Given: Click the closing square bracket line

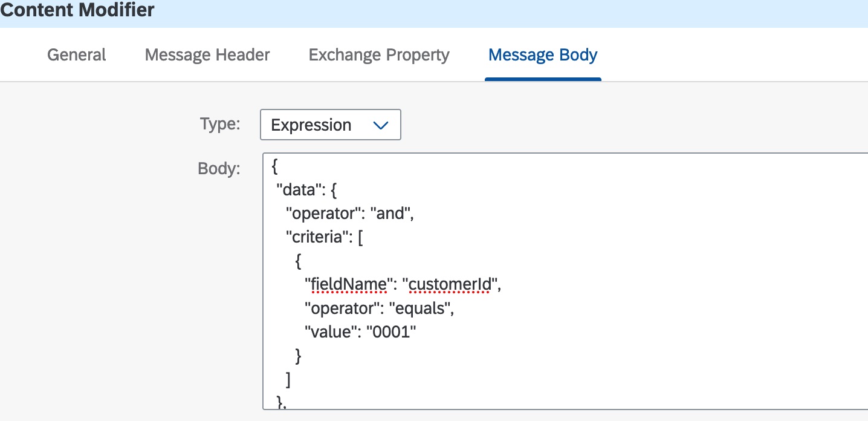Looking at the screenshot, I should [288, 379].
